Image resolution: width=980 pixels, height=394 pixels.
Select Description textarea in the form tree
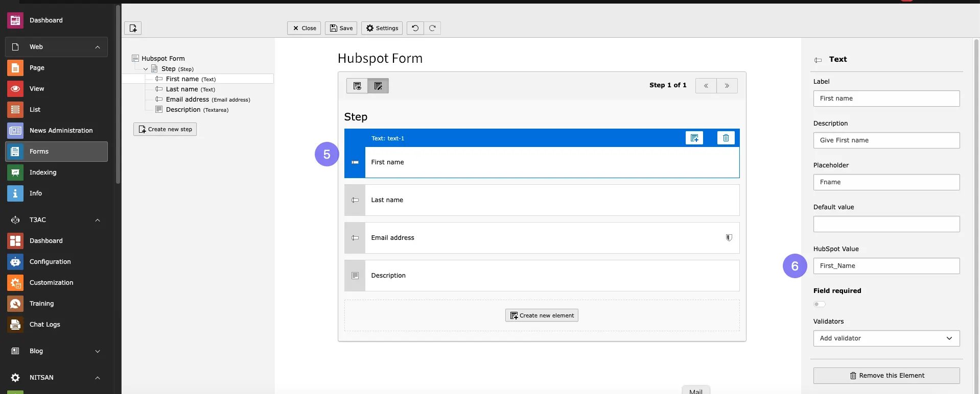197,110
